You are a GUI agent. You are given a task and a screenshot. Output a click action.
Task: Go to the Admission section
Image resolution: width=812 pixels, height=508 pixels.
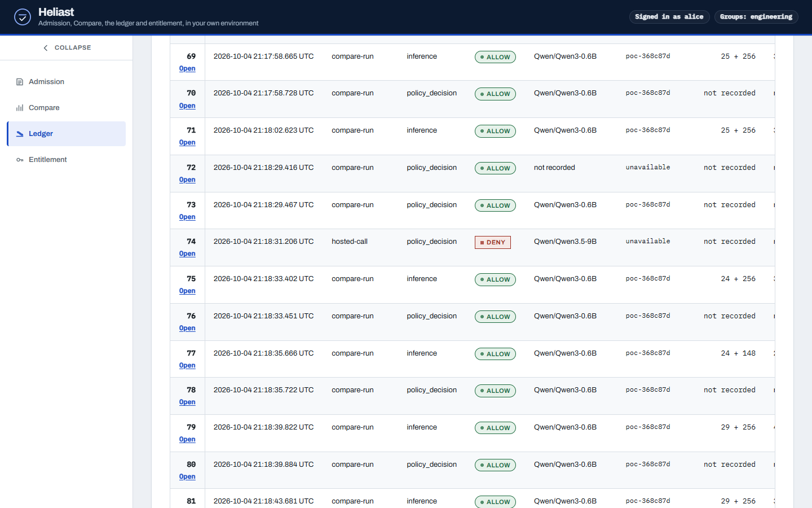click(67, 82)
